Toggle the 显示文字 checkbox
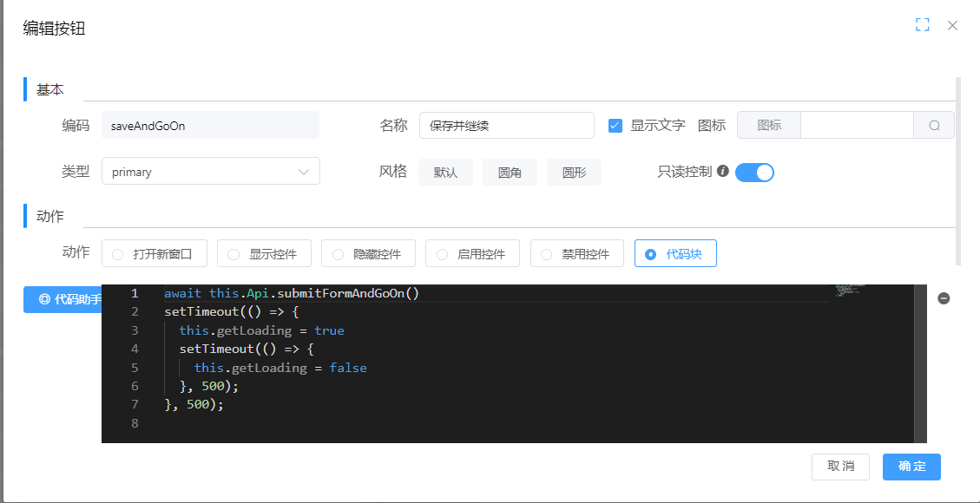The height and width of the screenshot is (503, 980). [615, 125]
